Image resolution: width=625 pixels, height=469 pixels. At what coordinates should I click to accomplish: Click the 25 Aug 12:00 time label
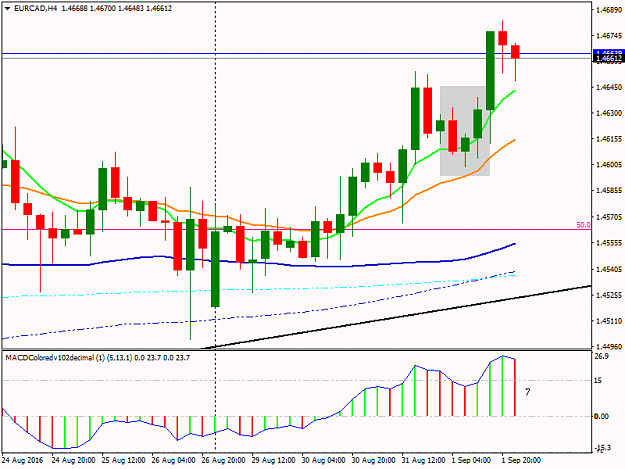124,460
